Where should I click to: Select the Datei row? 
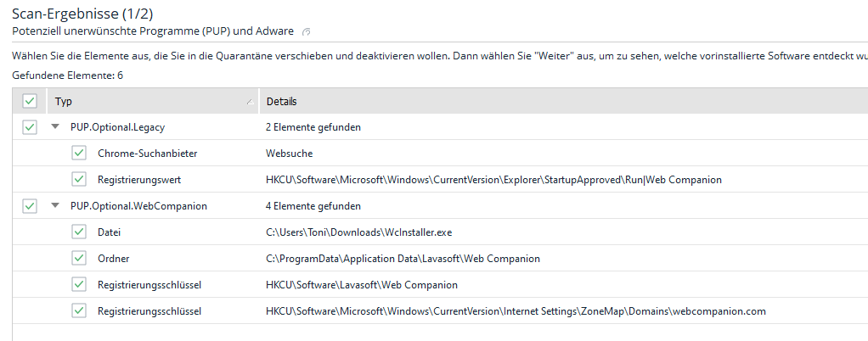pos(440,232)
